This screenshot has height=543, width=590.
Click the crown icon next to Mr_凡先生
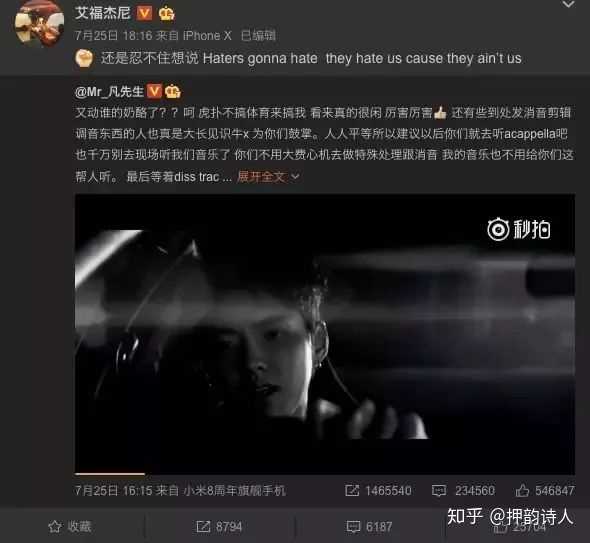(x=173, y=91)
